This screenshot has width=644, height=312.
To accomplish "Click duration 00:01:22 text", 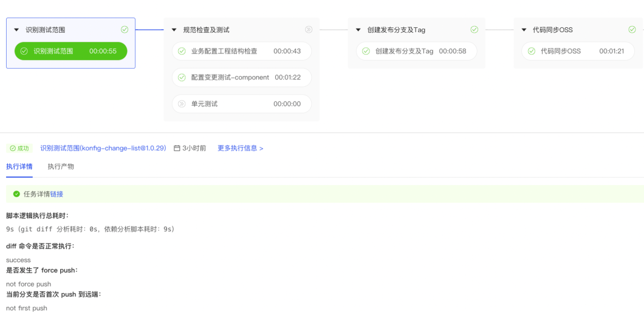I will coord(289,77).
